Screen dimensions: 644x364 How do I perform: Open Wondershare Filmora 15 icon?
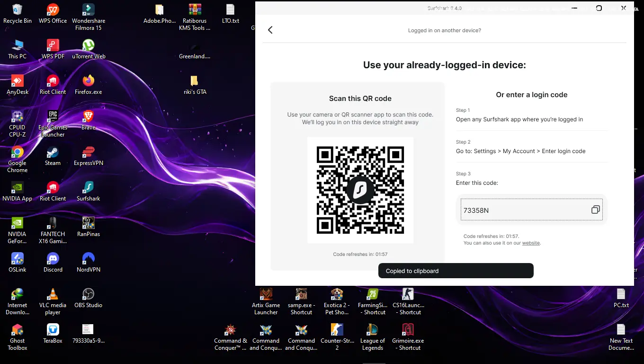89,17
